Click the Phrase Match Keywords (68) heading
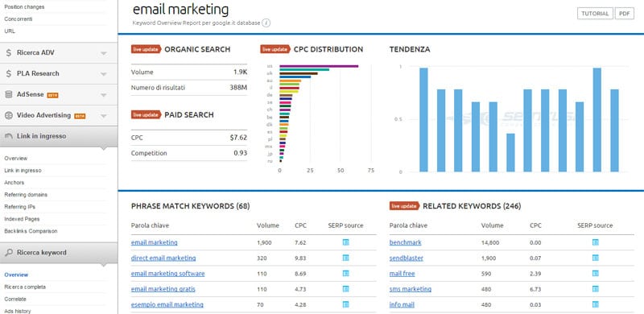The height and width of the screenshot is (314, 644). click(190, 206)
